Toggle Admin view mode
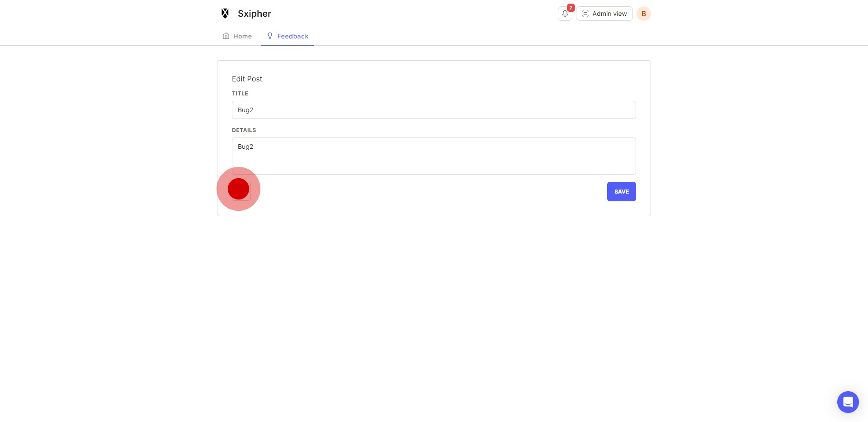 coord(604,14)
